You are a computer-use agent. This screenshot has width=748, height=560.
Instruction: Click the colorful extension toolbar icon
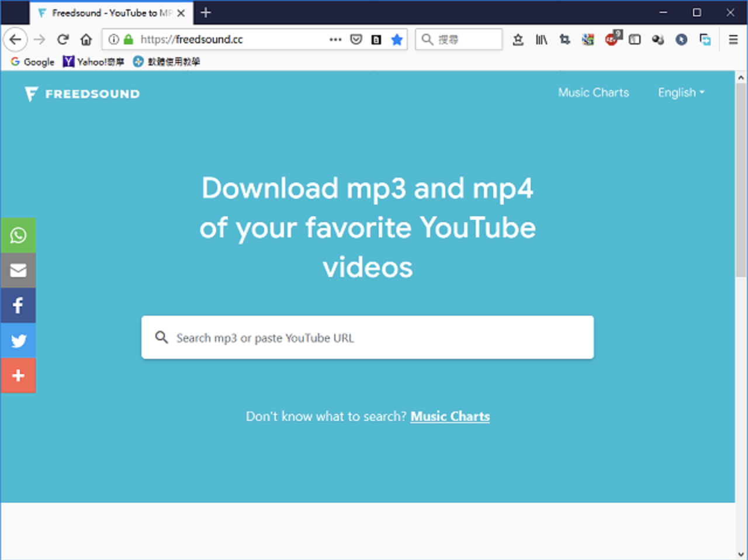pyautogui.click(x=588, y=39)
